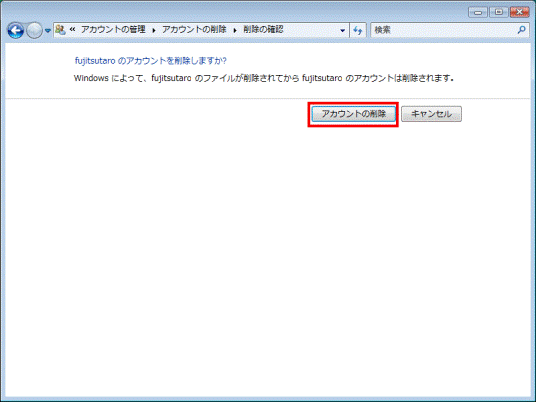Click 削除の確認 breadcrumb item
The width and height of the screenshot is (536, 402).
click(x=263, y=30)
